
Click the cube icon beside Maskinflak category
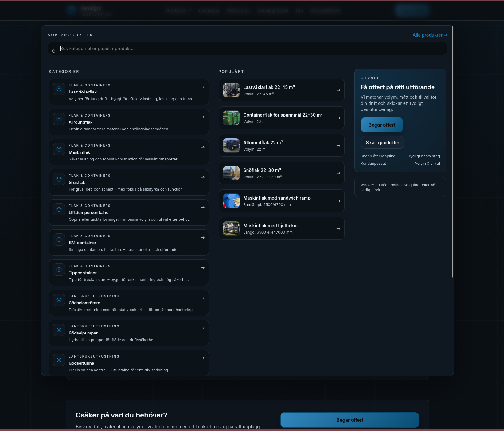(x=59, y=149)
